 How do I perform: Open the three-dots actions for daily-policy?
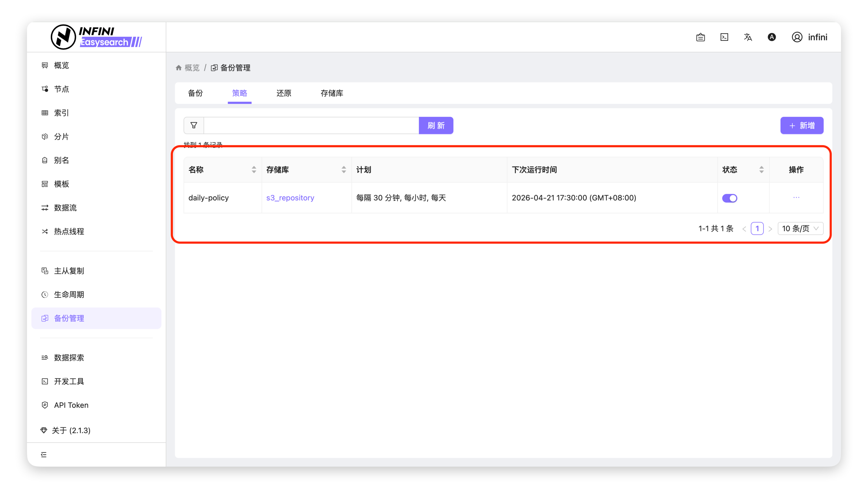796,197
